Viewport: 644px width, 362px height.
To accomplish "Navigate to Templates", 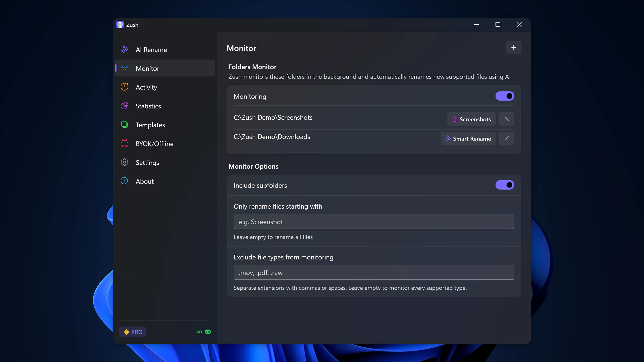I will coord(165,125).
